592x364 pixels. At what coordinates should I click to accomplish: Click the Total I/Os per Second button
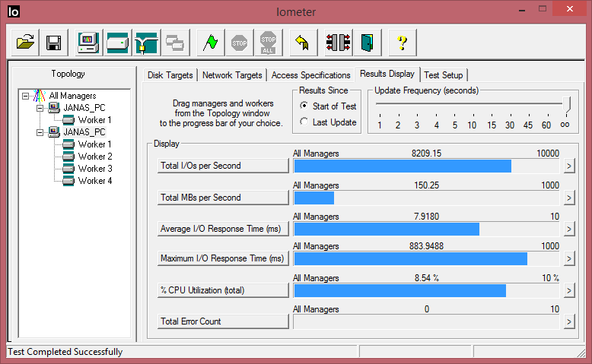(223, 166)
